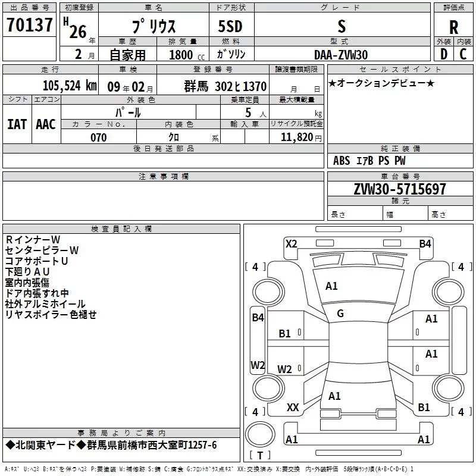
Task: Select the interior color クロ
Action: 174,137
